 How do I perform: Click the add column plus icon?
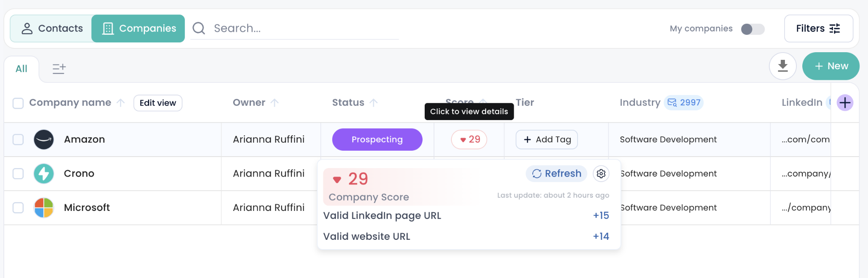point(845,103)
